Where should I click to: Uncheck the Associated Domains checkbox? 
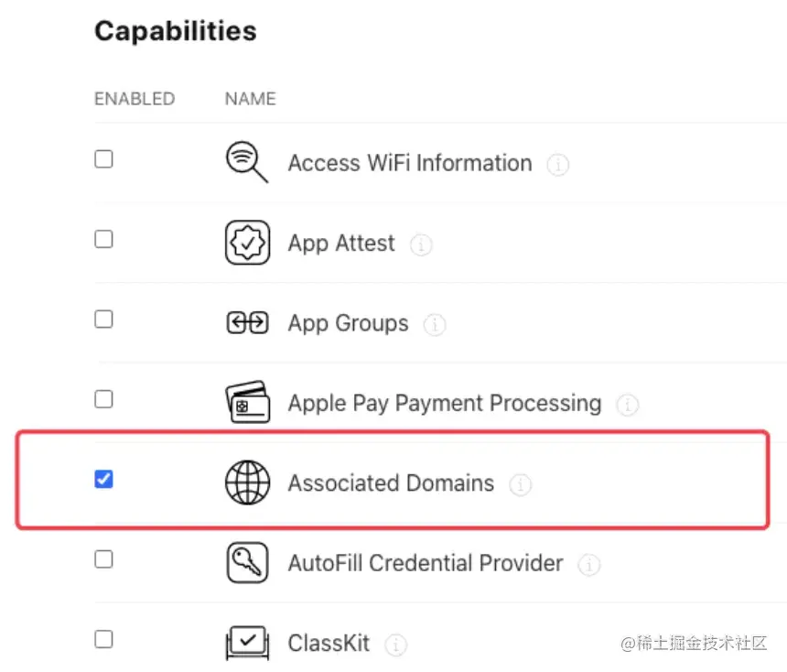(x=104, y=479)
